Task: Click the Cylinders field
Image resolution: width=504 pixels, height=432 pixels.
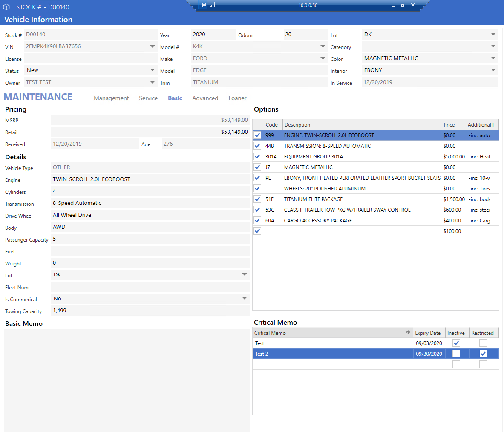Action: 150,191
